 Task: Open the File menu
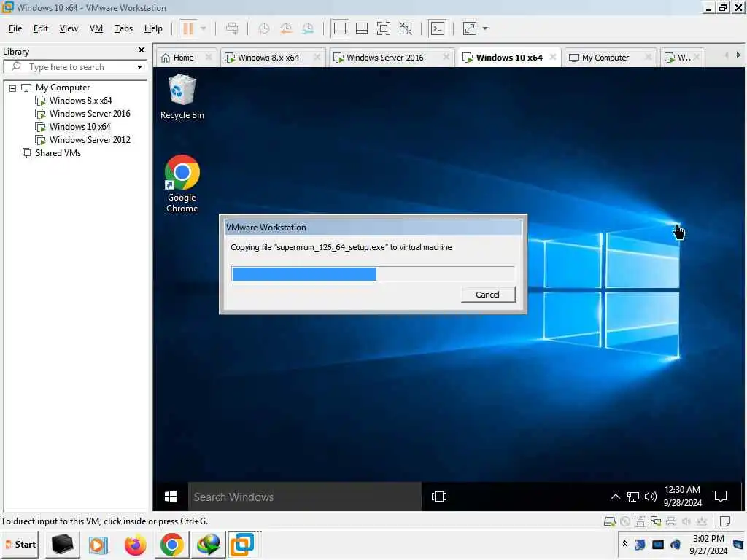15,28
